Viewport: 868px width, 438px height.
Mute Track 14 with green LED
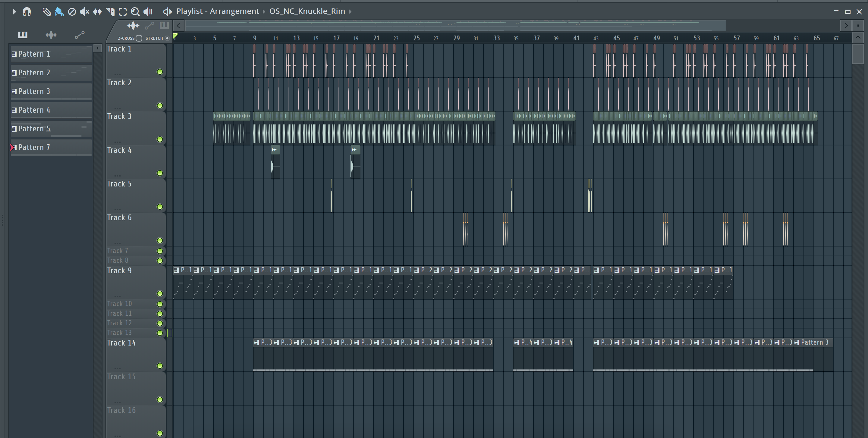tap(160, 366)
